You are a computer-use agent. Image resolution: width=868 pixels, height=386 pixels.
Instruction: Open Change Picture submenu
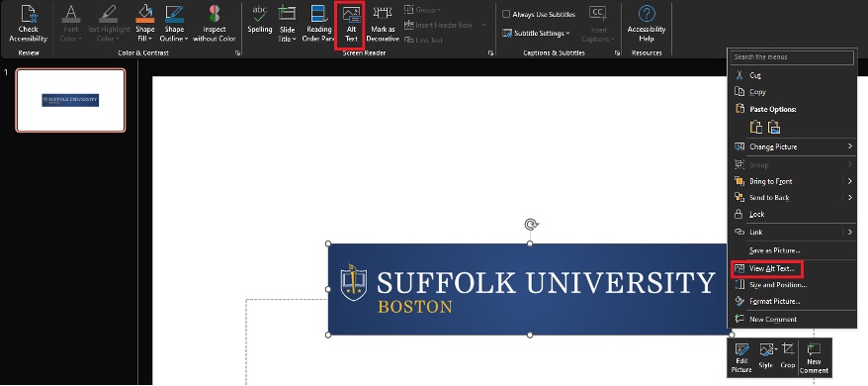click(793, 146)
